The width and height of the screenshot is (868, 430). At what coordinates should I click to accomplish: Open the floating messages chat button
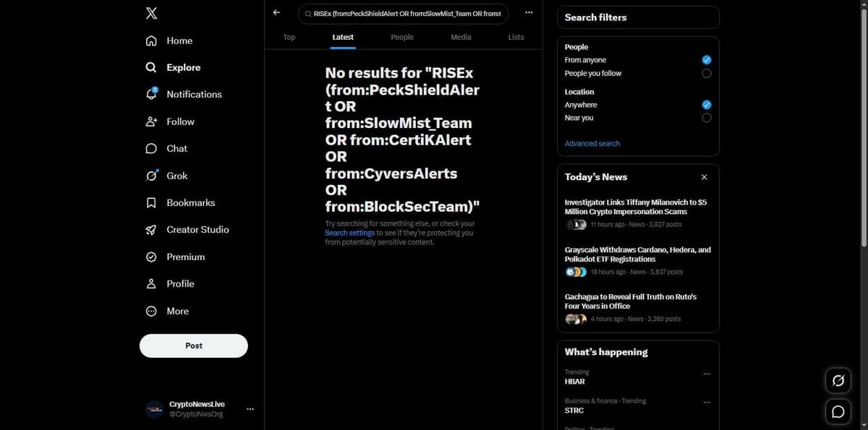coord(838,411)
